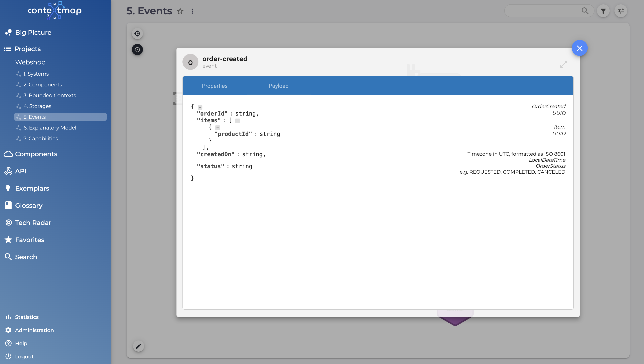Open 7. Capabilities diagram

tap(41, 138)
